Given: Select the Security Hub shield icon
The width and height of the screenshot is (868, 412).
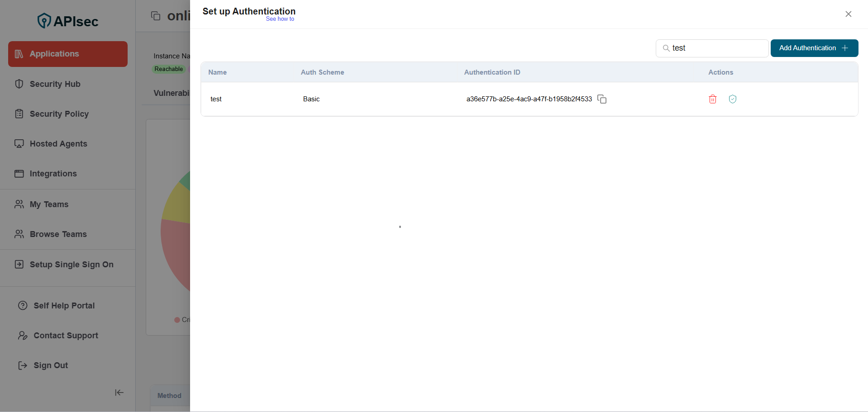Looking at the screenshot, I should click(x=19, y=84).
